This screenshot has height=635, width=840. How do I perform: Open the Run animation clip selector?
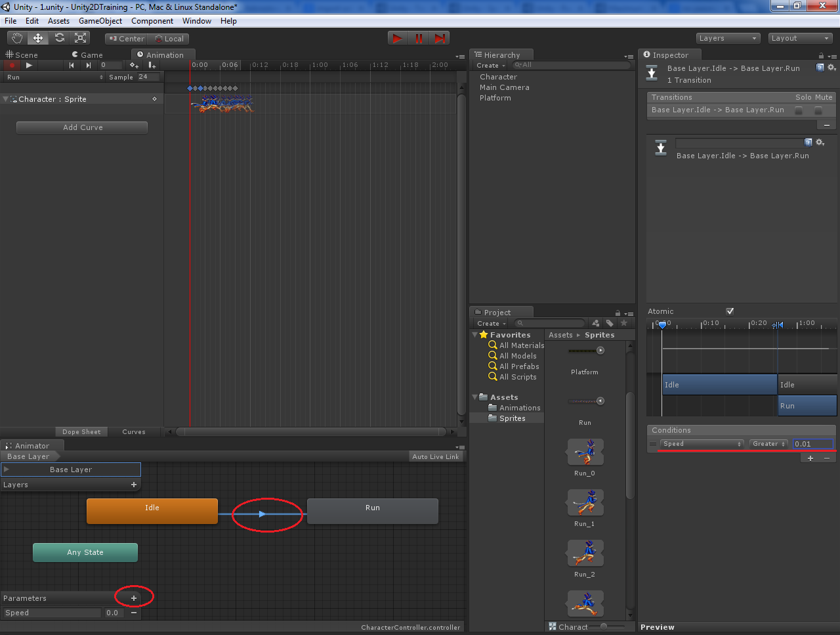pyautogui.click(x=600, y=401)
